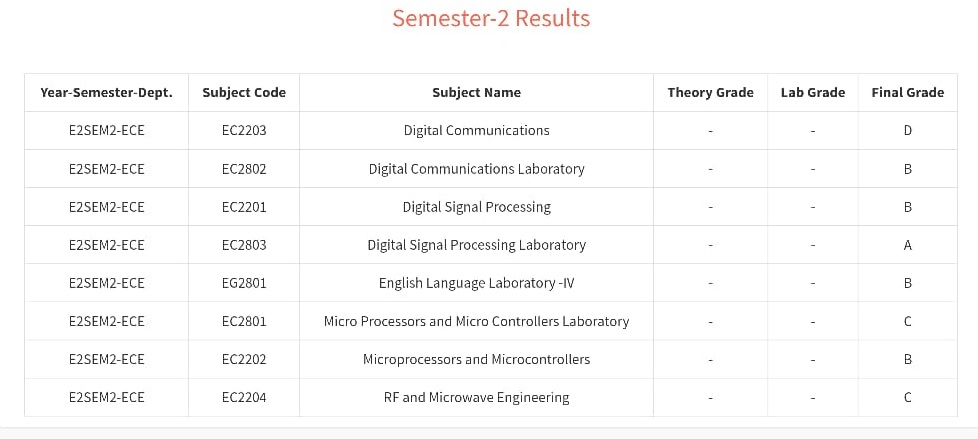Select the Digital Signal Processing Laboratory row
This screenshot has width=978, height=439.
[491, 245]
